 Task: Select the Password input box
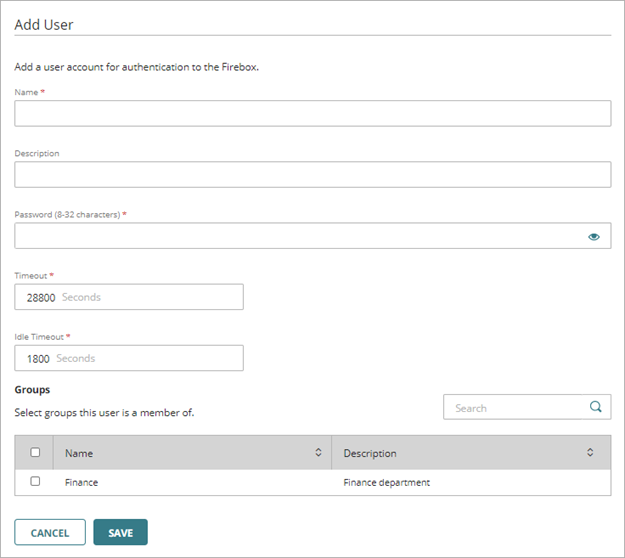(298, 236)
